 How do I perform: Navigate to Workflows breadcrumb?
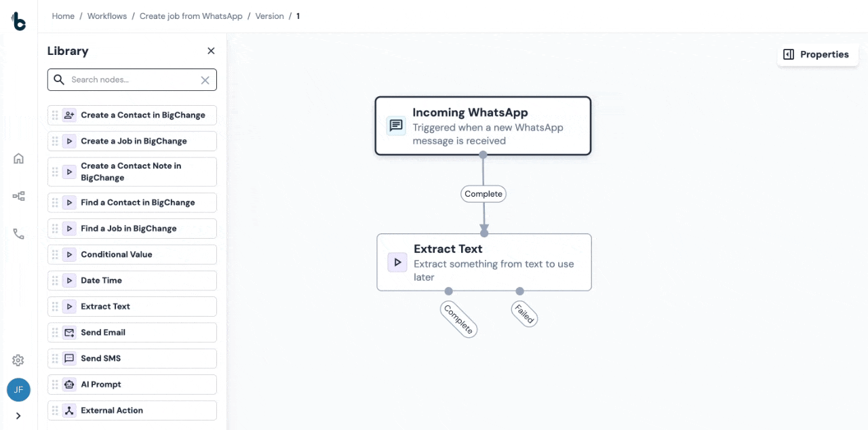click(107, 16)
